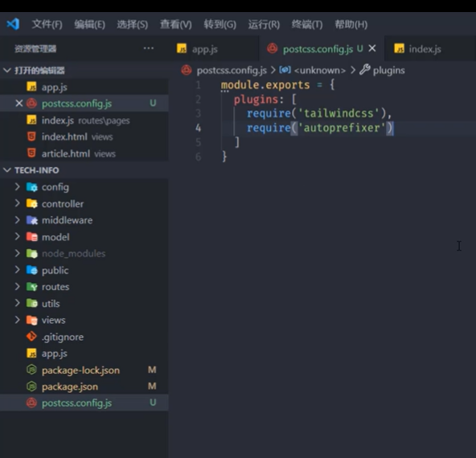Switch to the app.js editor tab
The height and width of the screenshot is (458, 476).
(213, 49)
